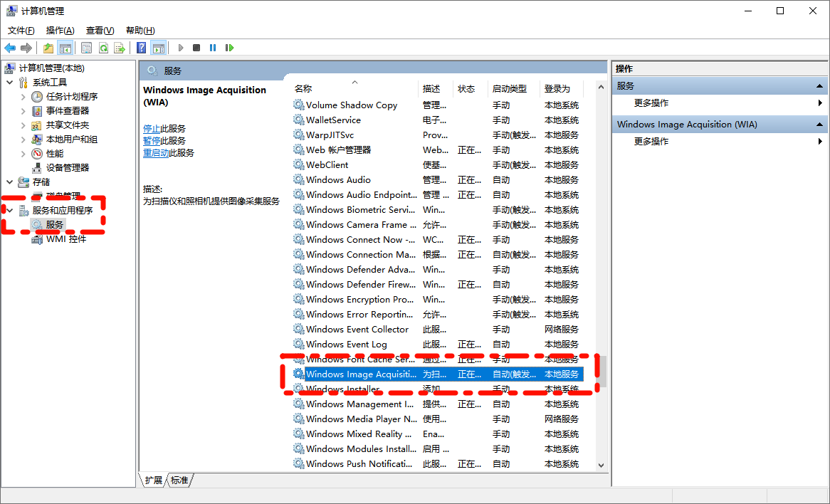Expand the 任务计划程序 tree node
The image size is (830, 504).
[x=23, y=97]
